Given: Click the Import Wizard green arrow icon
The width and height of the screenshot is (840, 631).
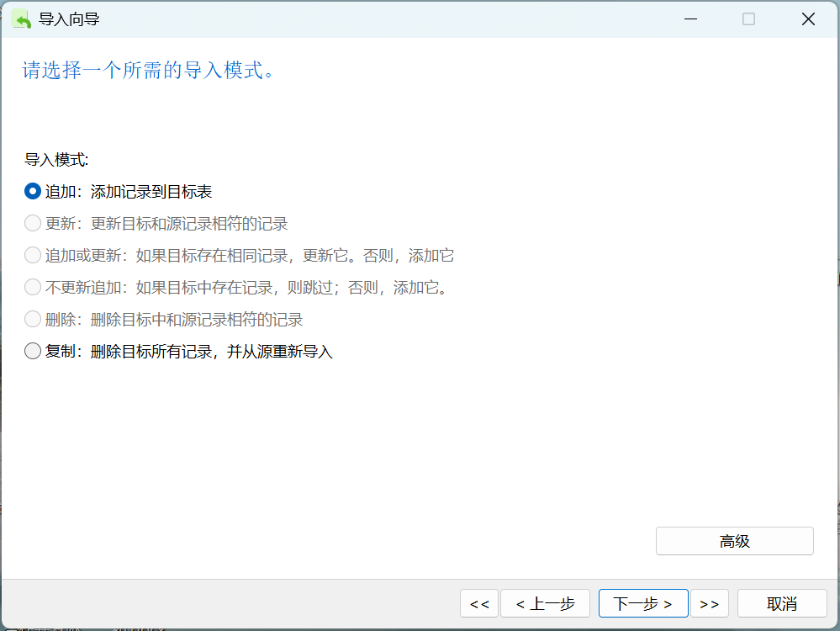Looking at the screenshot, I should (x=21, y=19).
